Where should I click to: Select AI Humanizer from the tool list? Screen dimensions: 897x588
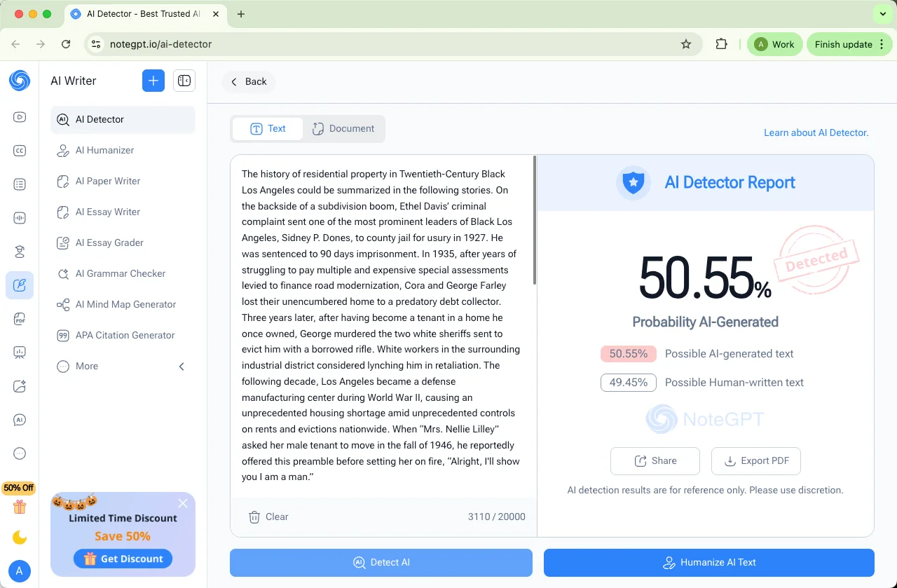pos(104,150)
